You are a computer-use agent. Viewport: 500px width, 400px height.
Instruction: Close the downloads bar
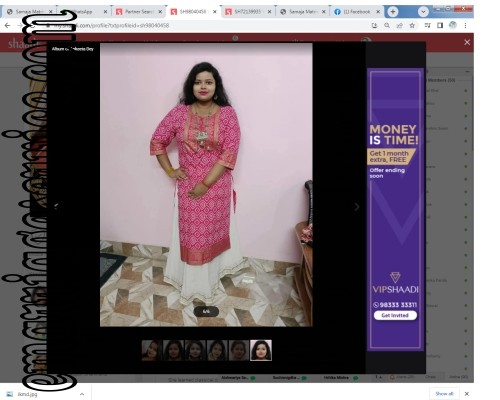pyautogui.click(x=467, y=394)
